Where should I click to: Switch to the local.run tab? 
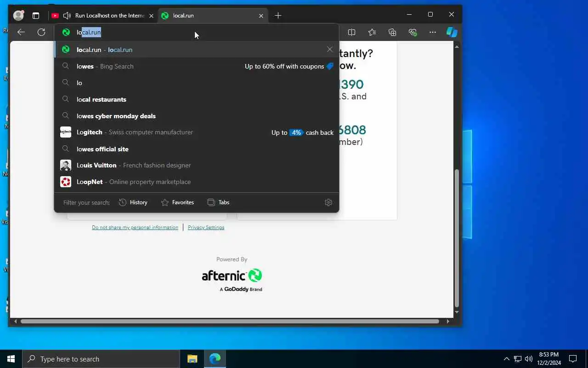point(213,16)
